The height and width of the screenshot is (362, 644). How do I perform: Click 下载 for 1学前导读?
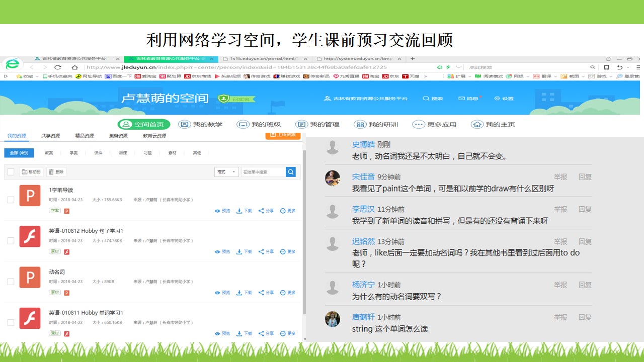point(245,211)
